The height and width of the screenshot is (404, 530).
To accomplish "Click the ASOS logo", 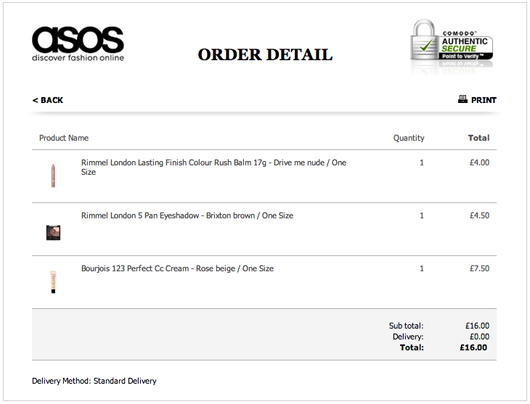I will coord(78,44).
